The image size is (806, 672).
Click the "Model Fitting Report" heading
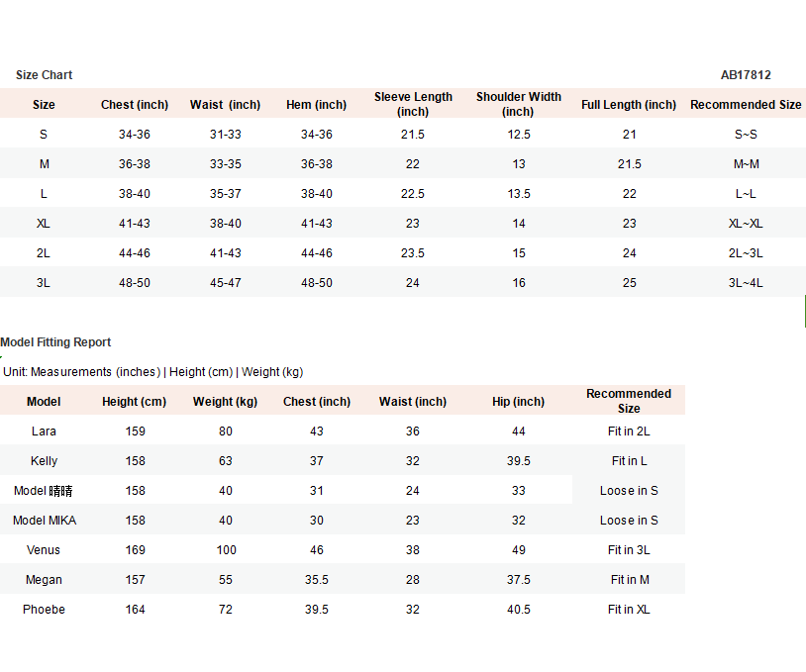(x=55, y=342)
